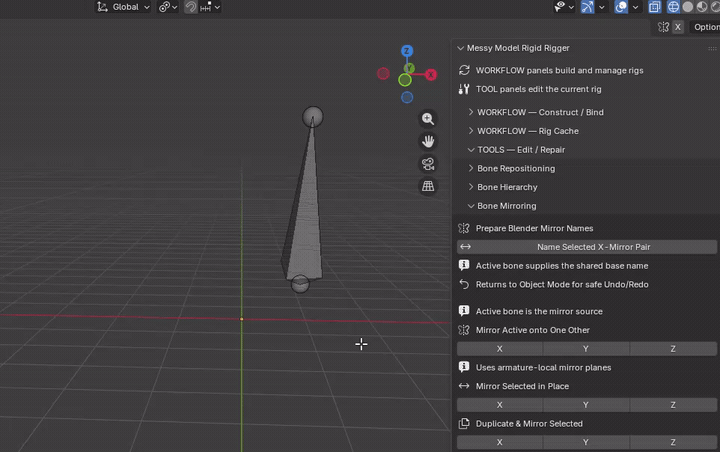The width and height of the screenshot is (720, 452).
Task: Click the panel drag grip dots
Action: tap(712, 48)
